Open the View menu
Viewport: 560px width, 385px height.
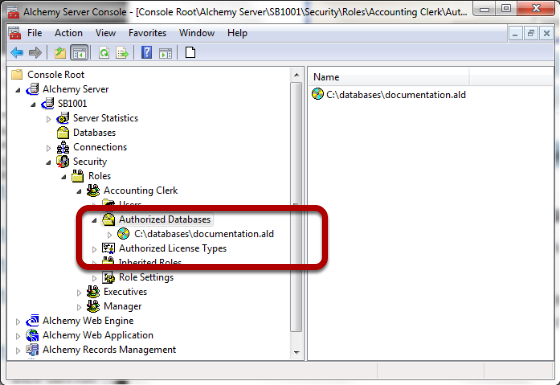click(105, 33)
